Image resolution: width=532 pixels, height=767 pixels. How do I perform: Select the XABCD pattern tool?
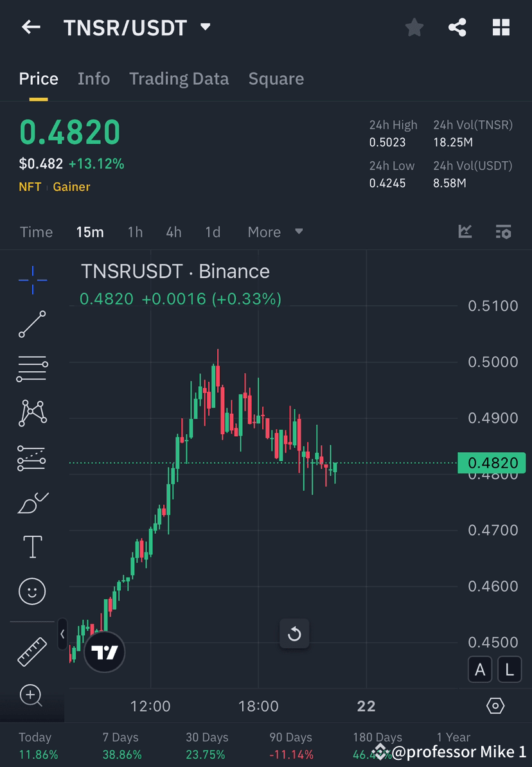coord(32,413)
